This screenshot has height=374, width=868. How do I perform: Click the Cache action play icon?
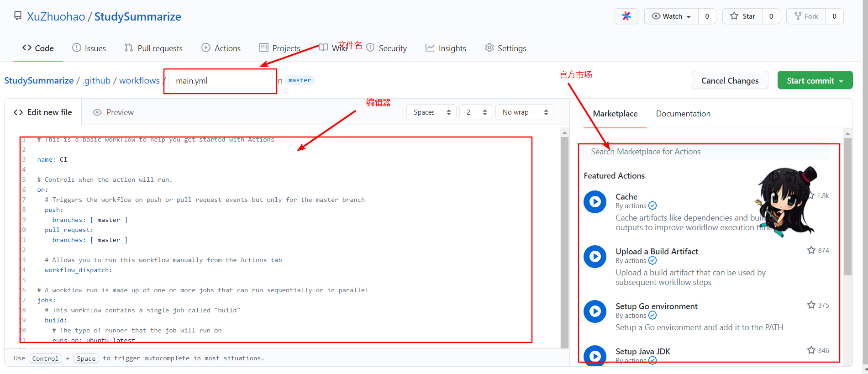coord(595,202)
